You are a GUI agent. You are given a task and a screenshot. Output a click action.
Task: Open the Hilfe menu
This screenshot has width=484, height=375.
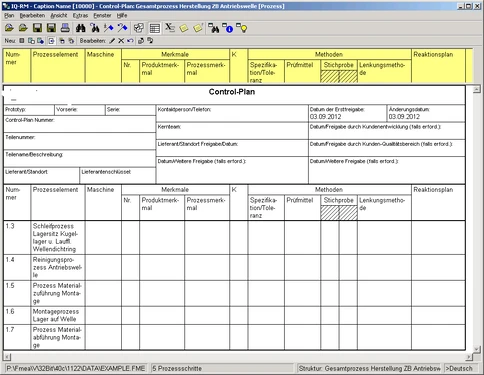click(122, 15)
